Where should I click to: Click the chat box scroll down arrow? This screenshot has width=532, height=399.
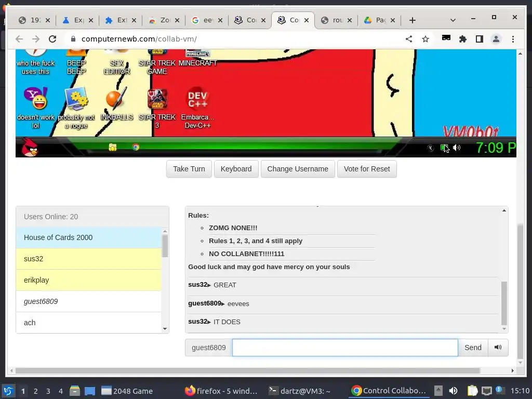click(504, 329)
